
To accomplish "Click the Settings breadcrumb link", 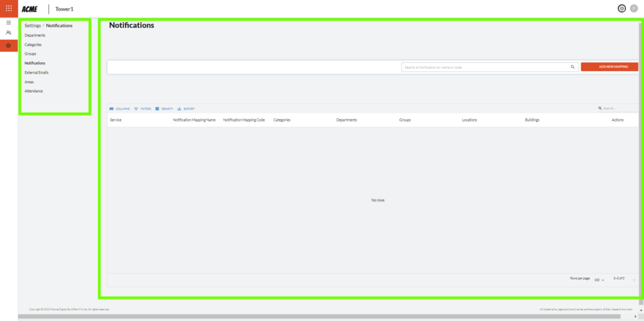I will 33,26.
